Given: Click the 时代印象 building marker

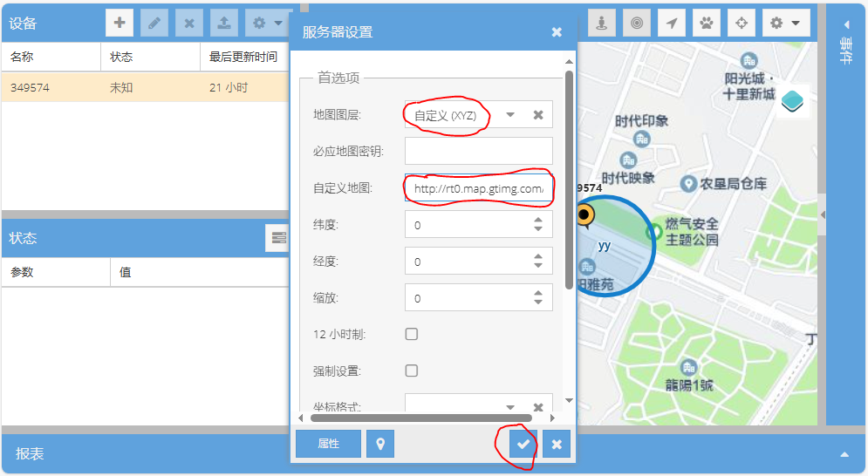Looking at the screenshot, I should click(641, 139).
